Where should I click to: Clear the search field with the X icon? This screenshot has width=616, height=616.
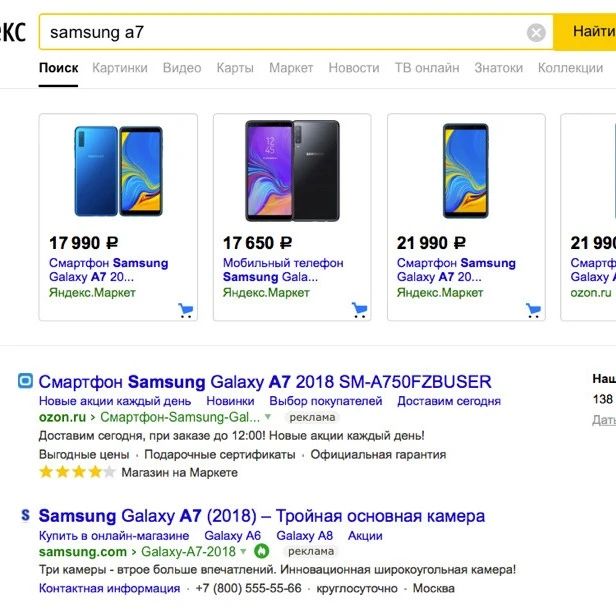tap(536, 33)
